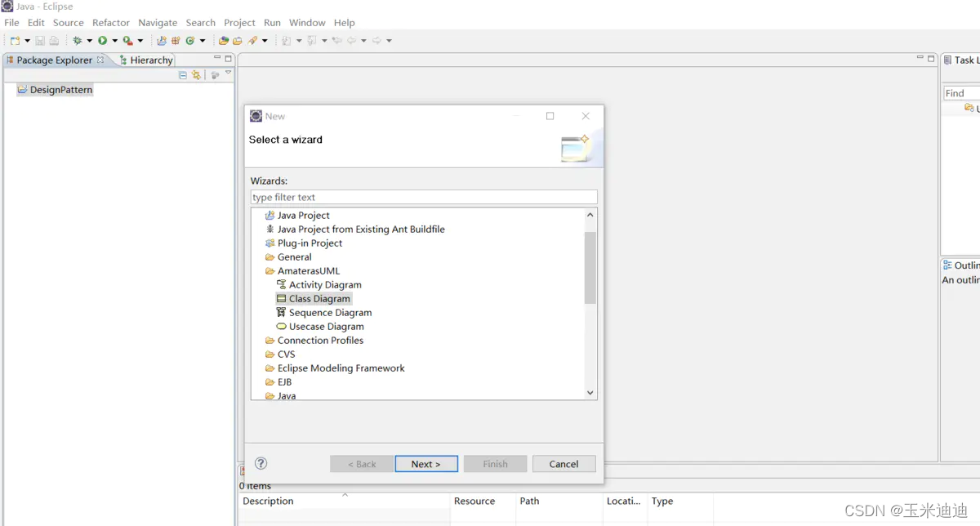Click the Last Edit Location icon
This screenshot has width=980, height=526.
coord(337,40)
